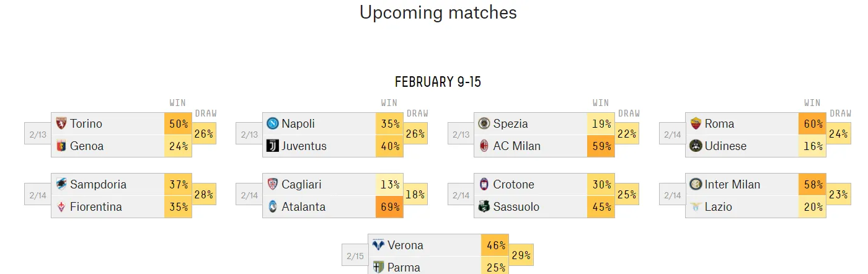Click the Verona club crest

tap(378, 245)
